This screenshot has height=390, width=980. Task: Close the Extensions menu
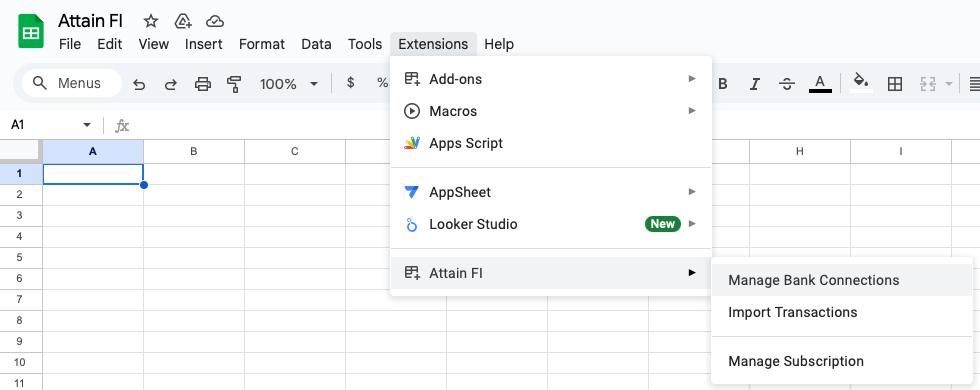click(433, 44)
